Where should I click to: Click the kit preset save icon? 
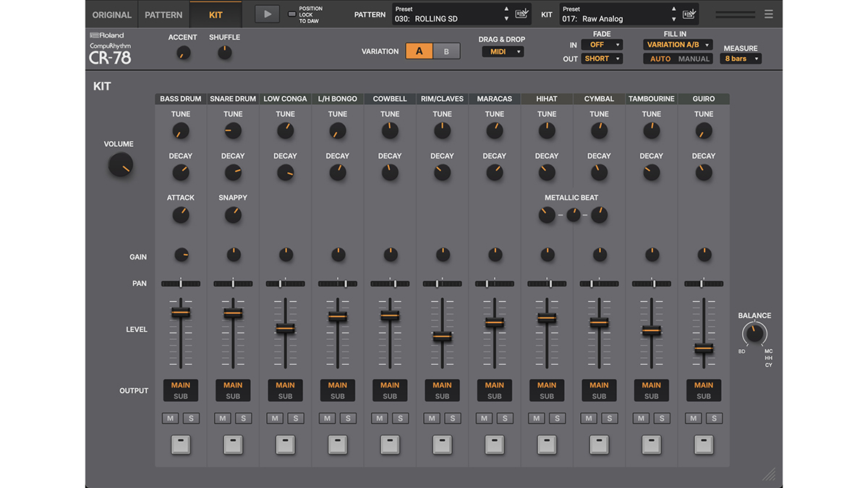(x=689, y=14)
